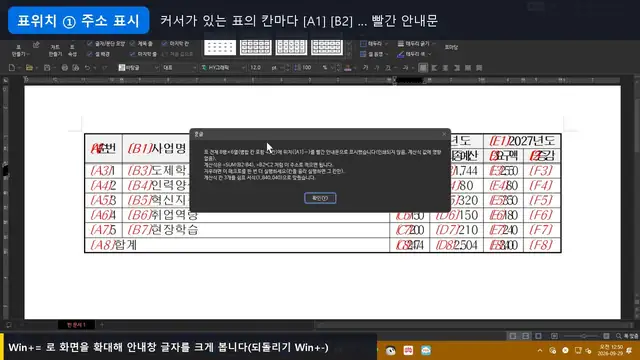Image resolution: width=640 pixels, height=360 pixels.
Task: Apply strikethrough 가 formatting
Action: click(405, 68)
